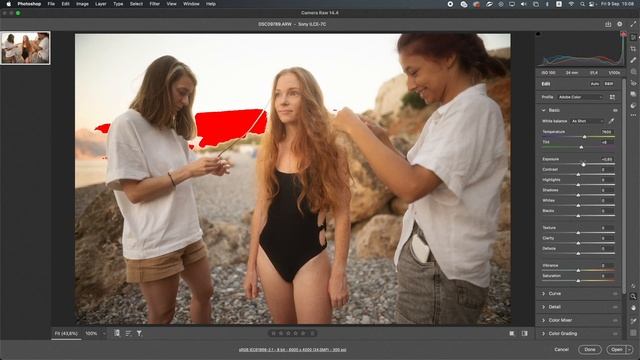The width and height of the screenshot is (640, 360).
Task: Select the Red Eye removal tool
Action: 633,83
